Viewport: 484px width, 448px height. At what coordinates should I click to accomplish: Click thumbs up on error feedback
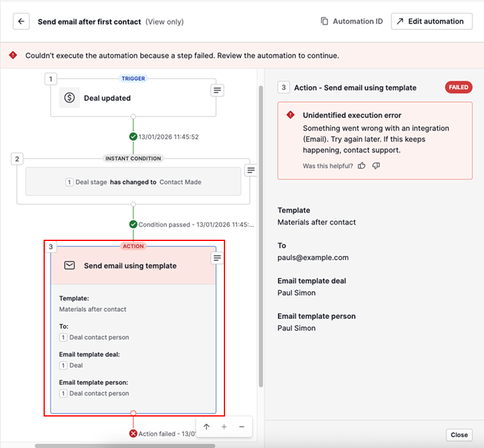click(362, 166)
